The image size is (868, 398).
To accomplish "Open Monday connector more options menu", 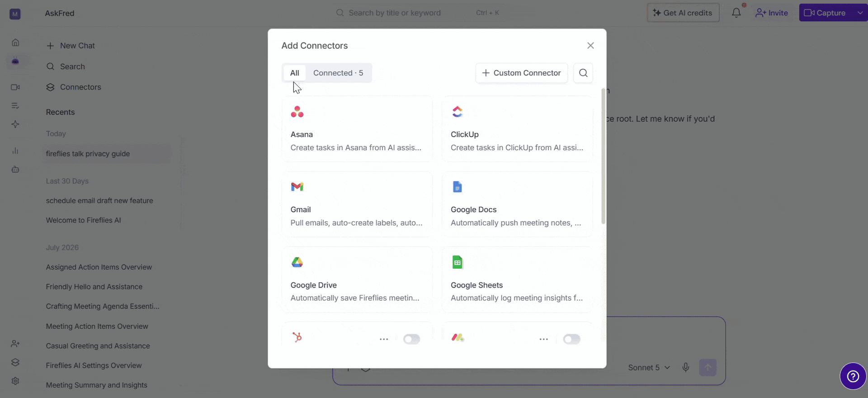I will click(544, 339).
